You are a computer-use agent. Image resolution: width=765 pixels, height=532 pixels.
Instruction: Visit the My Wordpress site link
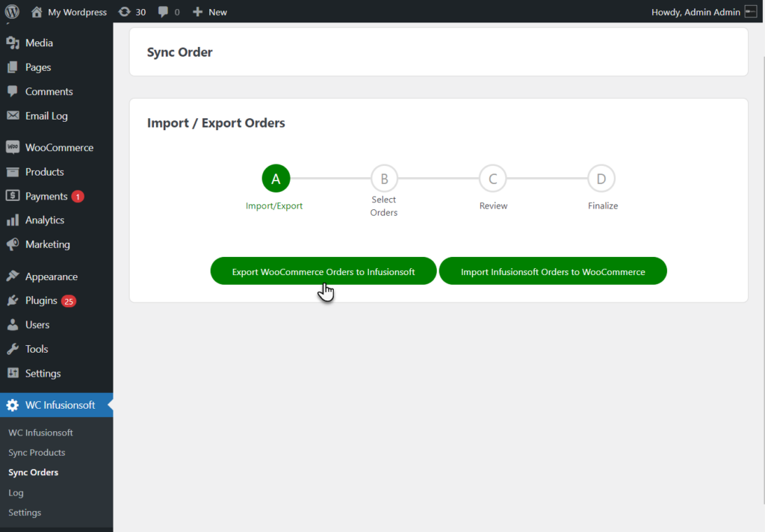[x=69, y=12]
